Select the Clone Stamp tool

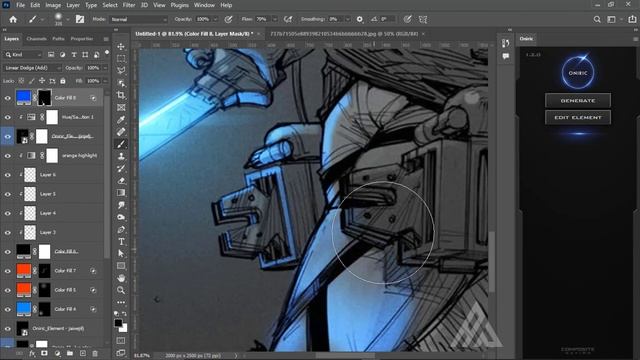click(121, 156)
